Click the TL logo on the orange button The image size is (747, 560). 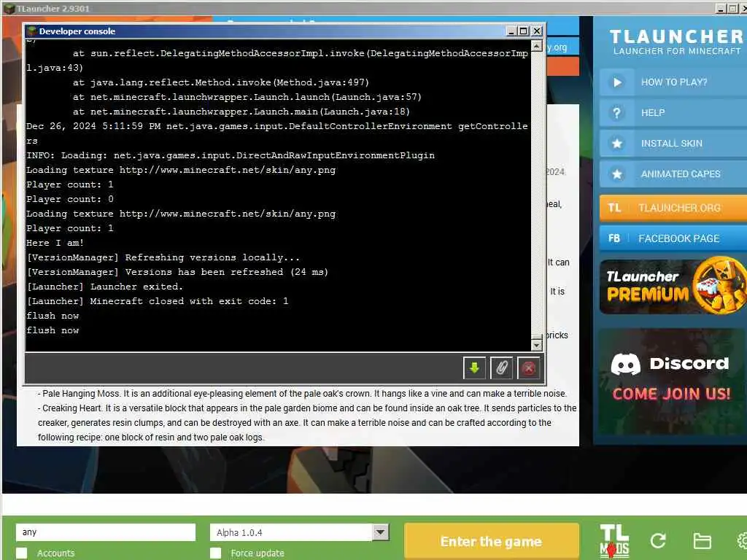point(614,208)
